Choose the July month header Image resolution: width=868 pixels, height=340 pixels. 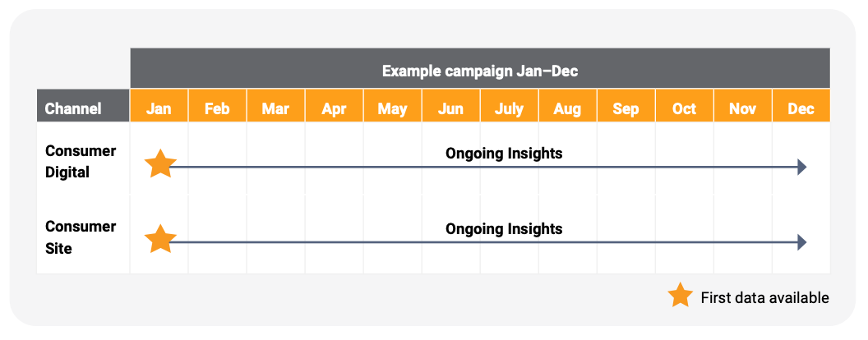pyautogui.click(x=509, y=108)
